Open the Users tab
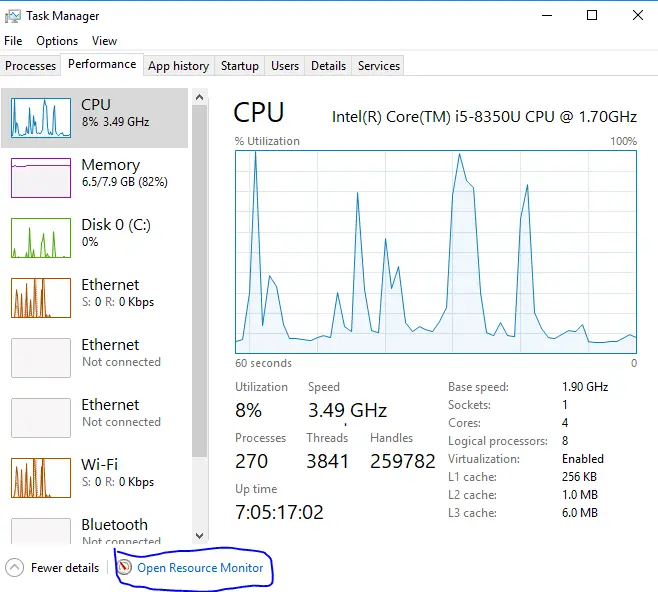Viewport: 658px width, 592px height. click(x=285, y=66)
